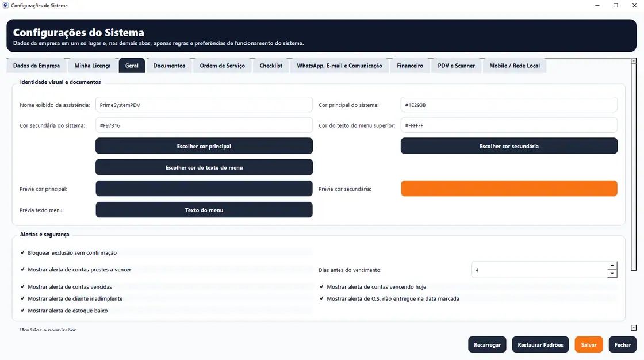Screen dimensions: 644x360
Task: Toggle alerta de contas prestes a vencer
Action: coord(76,270)
